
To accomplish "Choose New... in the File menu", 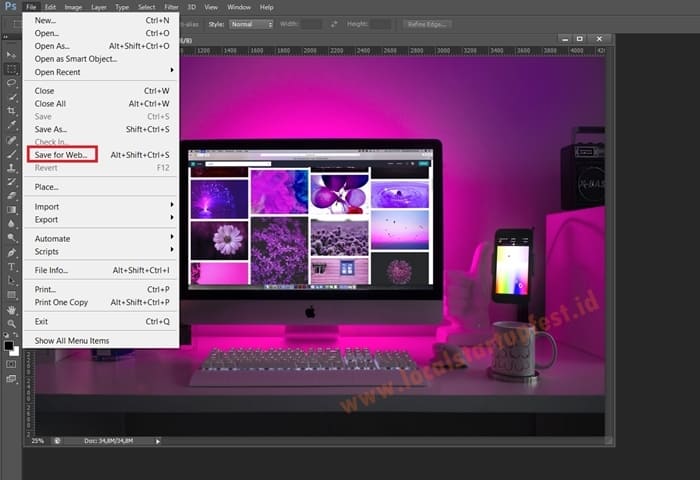I will 101,21.
